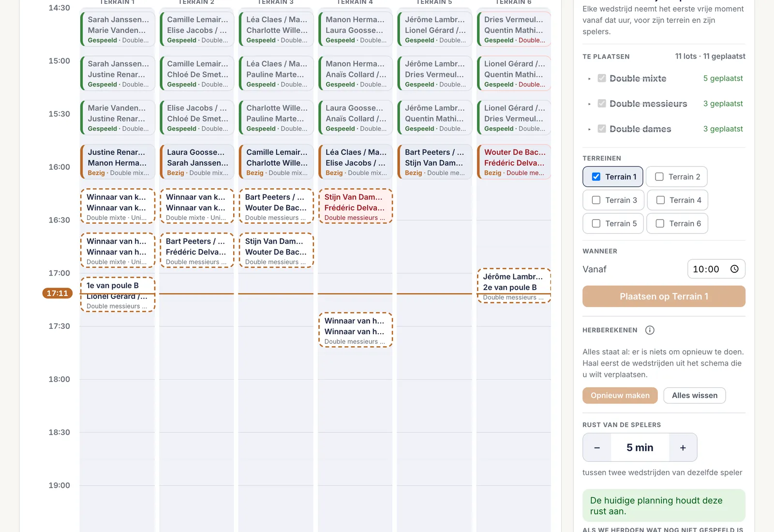This screenshot has height=532, width=774.
Task: Click the '11 lots · 11 geplaatst' summary text
Action: [x=710, y=56]
